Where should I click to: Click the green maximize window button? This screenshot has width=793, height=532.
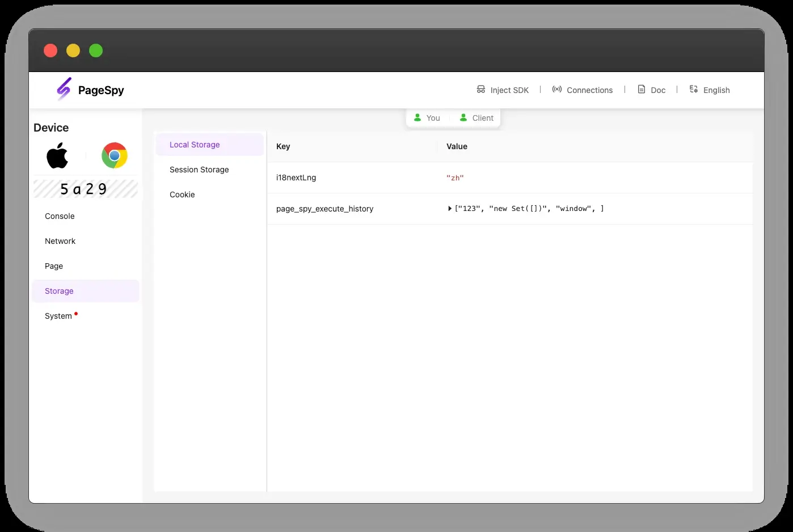tap(96, 50)
